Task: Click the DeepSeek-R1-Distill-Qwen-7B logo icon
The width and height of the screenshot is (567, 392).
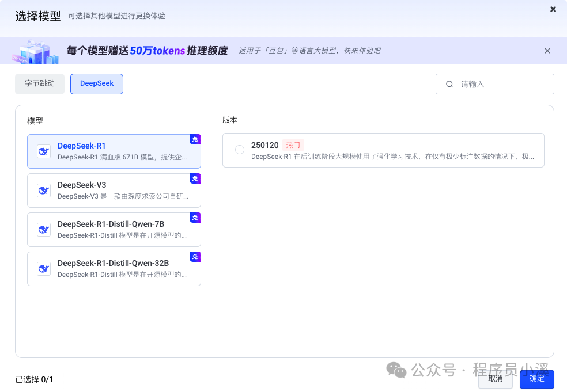Action: (44, 229)
